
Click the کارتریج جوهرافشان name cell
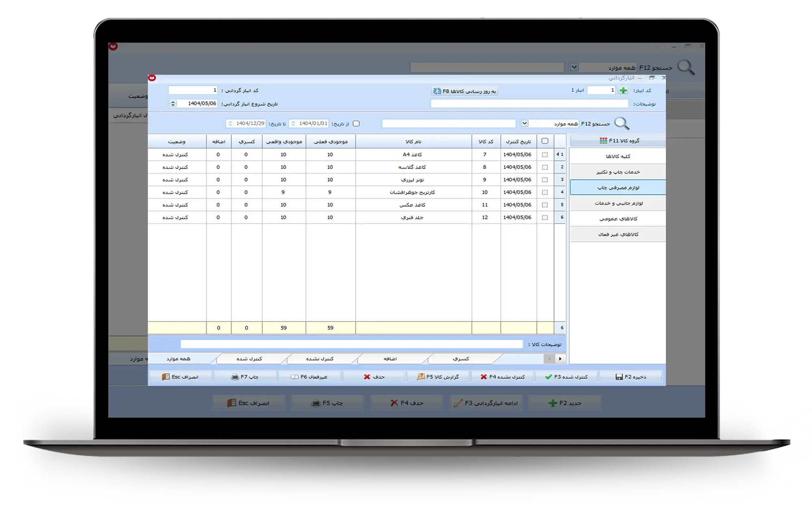[413, 192]
